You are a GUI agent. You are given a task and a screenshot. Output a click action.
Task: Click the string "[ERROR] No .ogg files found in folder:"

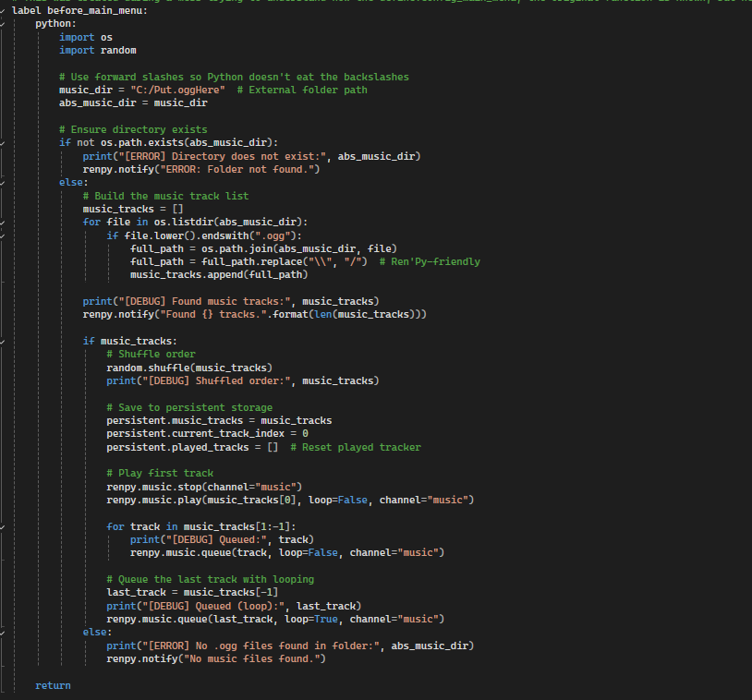(x=261, y=646)
